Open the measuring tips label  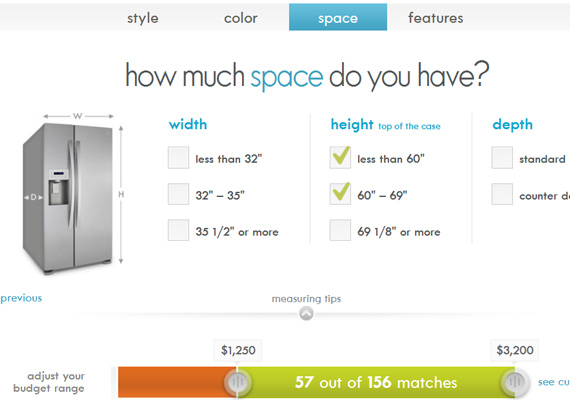[x=306, y=299]
